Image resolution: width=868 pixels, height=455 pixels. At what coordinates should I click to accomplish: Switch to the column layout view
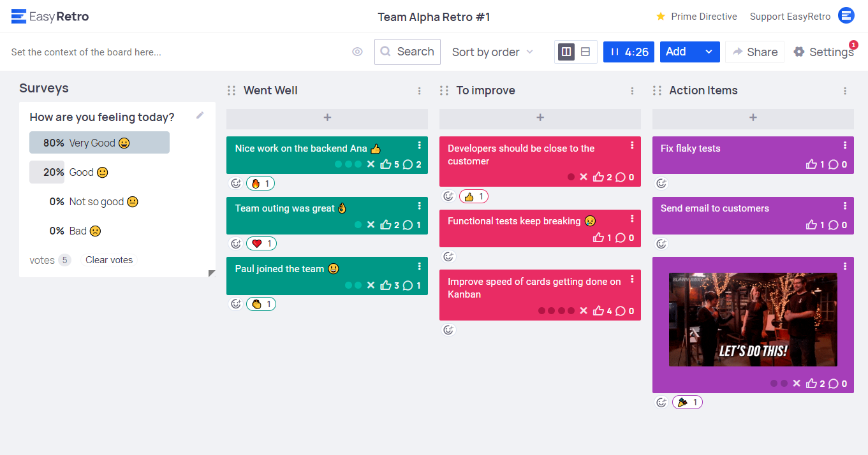pyautogui.click(x=566, y=52)
